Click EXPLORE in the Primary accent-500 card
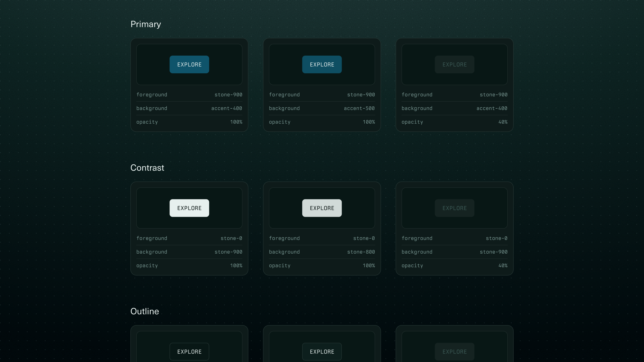 (322, 64)
